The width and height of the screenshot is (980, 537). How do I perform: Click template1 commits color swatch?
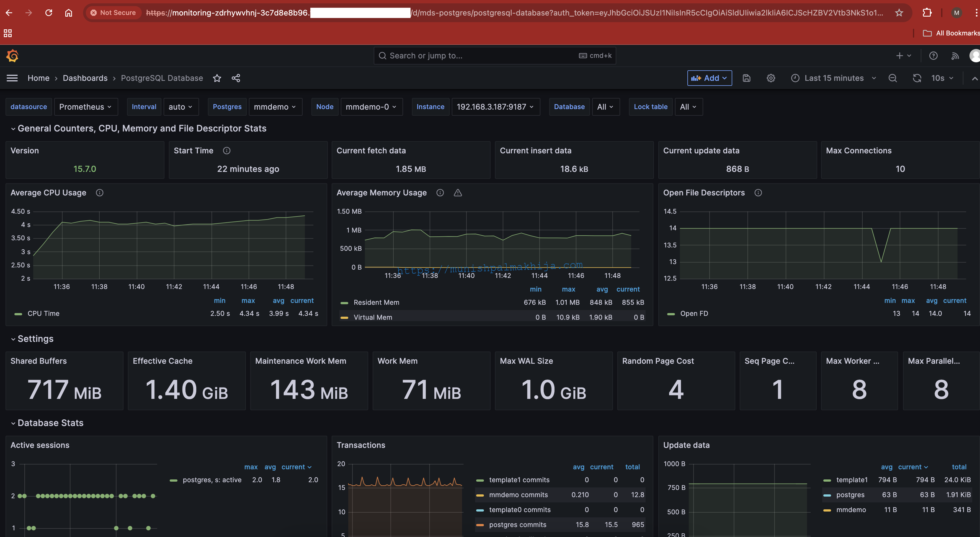coord(480,480)
